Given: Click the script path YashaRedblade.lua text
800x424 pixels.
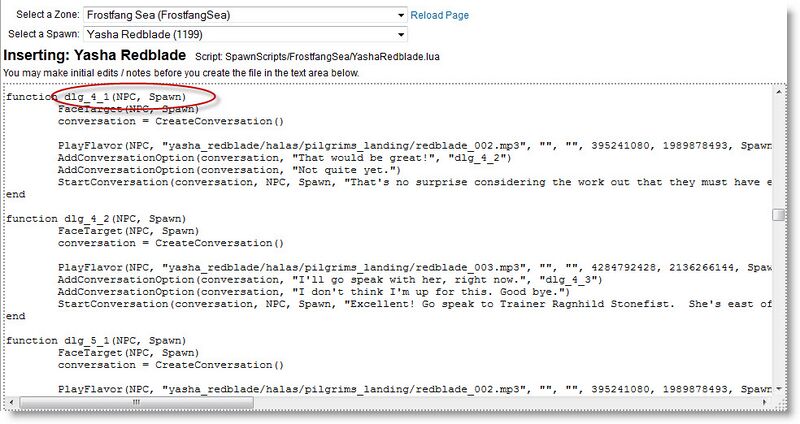Looking at the screenshot, I should coord(332,57).
